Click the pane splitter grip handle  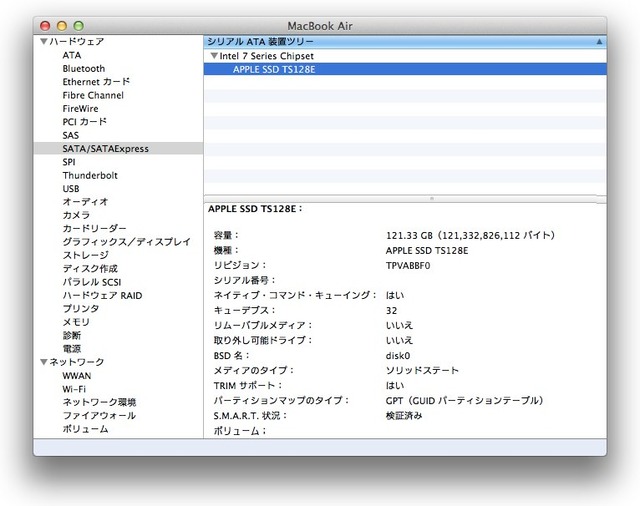(x=432, y=199)
